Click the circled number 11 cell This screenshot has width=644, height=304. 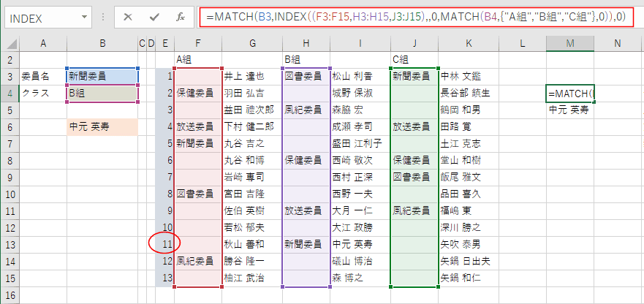[x=165, y=243]
